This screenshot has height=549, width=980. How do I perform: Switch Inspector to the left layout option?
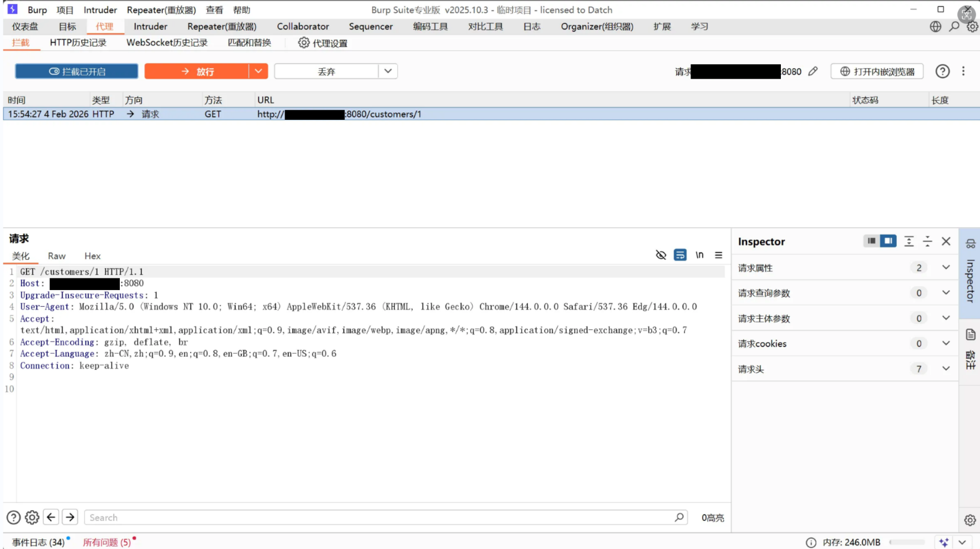(x=872, y=241)
